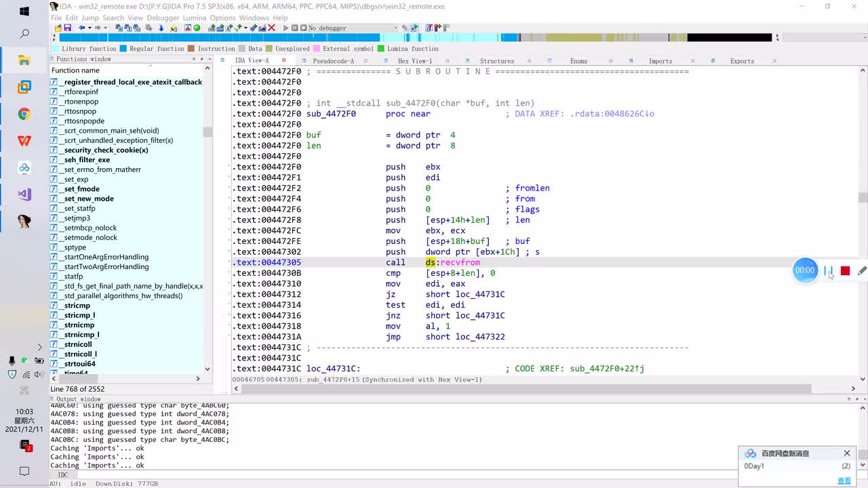Switch to the Imports tab
This screenshot has height=488, width=868.
(x=660, y=61)
